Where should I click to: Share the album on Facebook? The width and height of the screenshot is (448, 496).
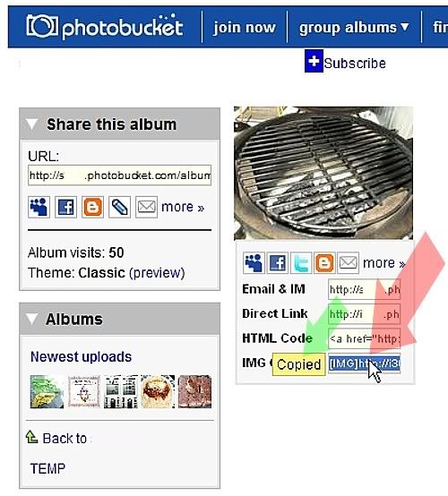[x=65, y=207]
